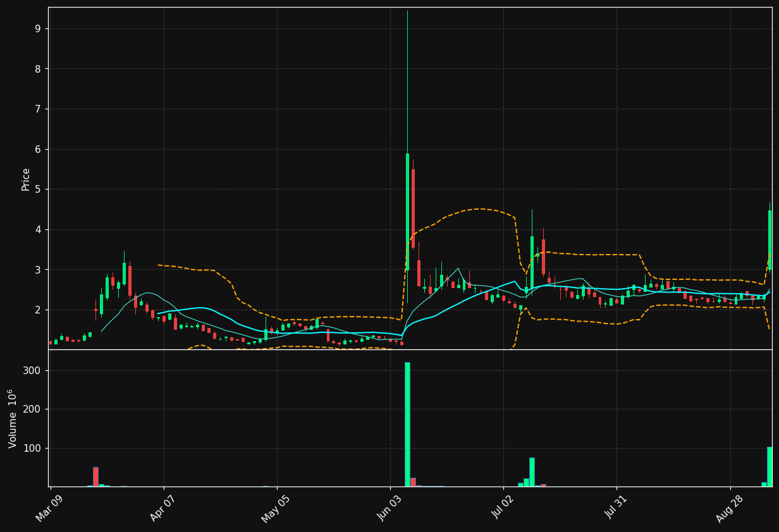Click the price axis value 2
Screen dimensions: 779x532
tap(38, 310)
